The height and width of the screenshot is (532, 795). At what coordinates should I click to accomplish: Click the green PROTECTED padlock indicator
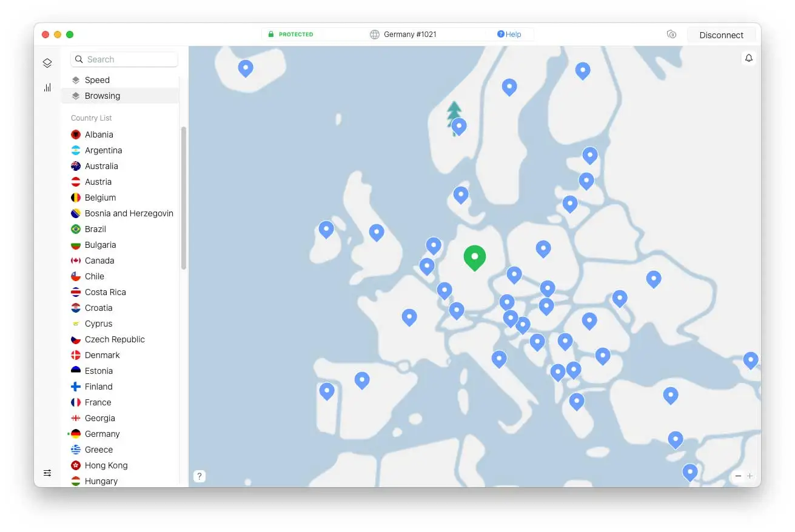(x=290, y=34)
